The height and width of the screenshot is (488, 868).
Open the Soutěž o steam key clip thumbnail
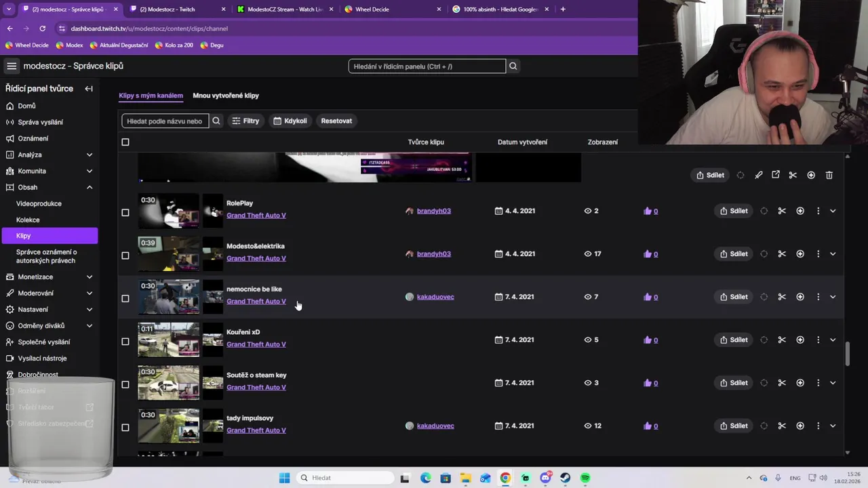click(169, 383)
